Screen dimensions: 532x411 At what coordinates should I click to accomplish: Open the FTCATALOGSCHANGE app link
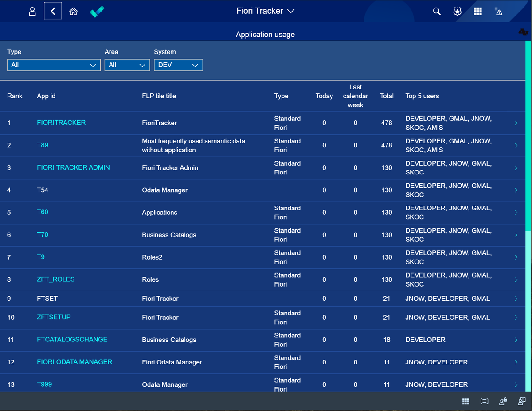coord(72,339)
